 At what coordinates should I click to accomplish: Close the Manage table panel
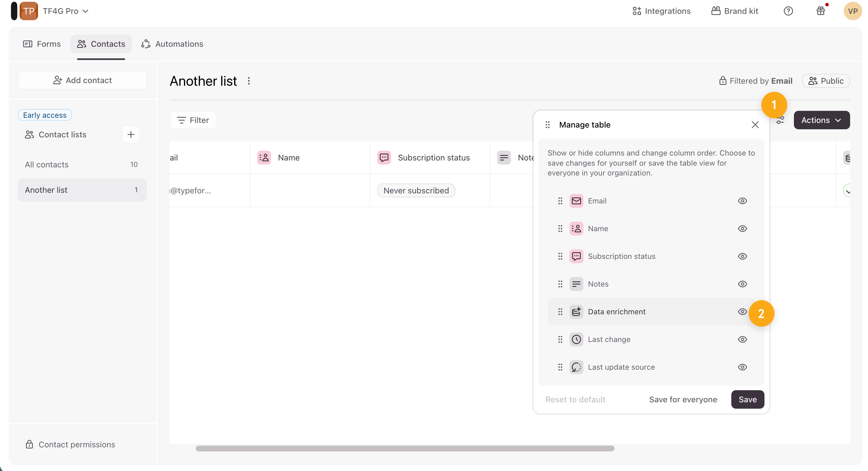click(755, 125)
